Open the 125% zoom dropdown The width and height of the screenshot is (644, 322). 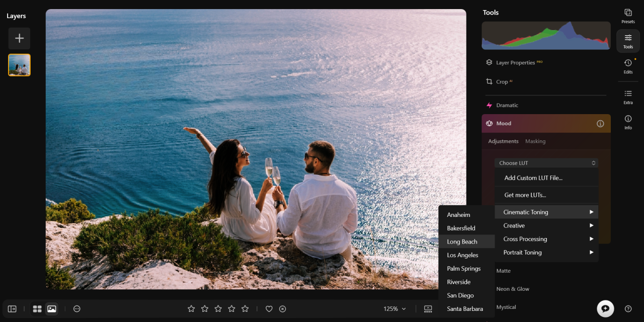click(395, 309)
